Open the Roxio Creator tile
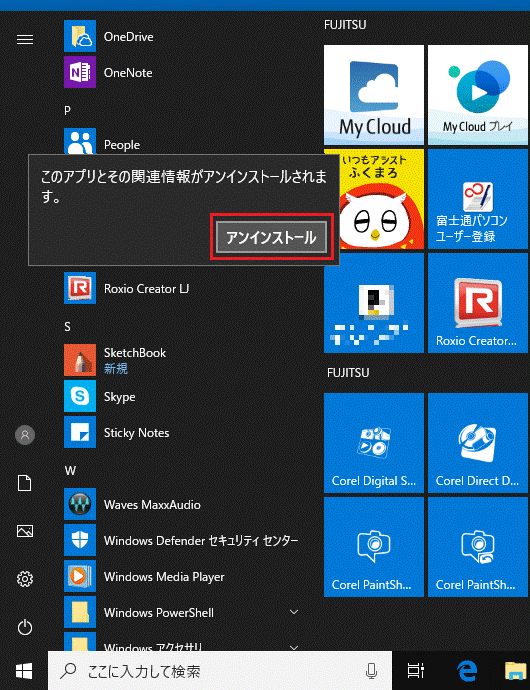This screenshot has height=690, width=530. (x=478, y=303)
